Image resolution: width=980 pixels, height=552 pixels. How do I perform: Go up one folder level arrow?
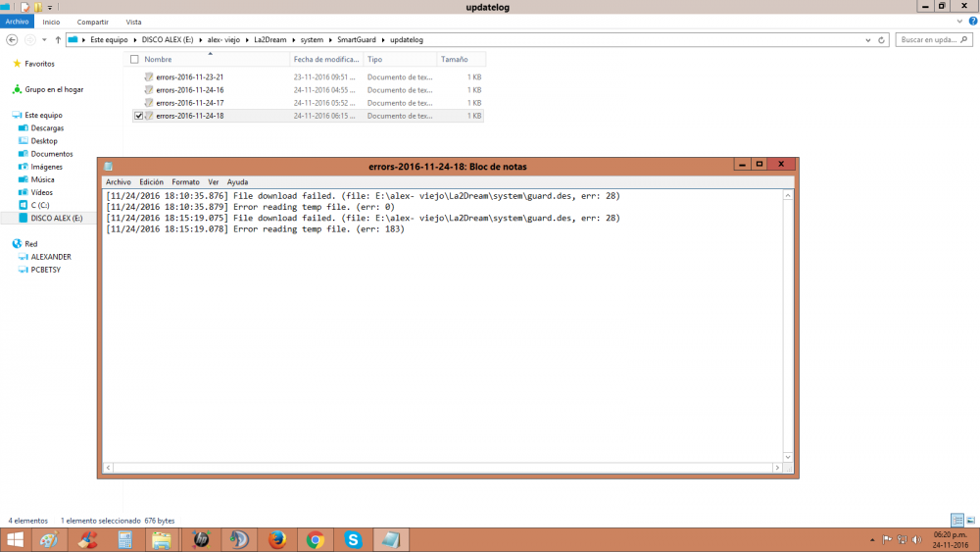point(59,40)
